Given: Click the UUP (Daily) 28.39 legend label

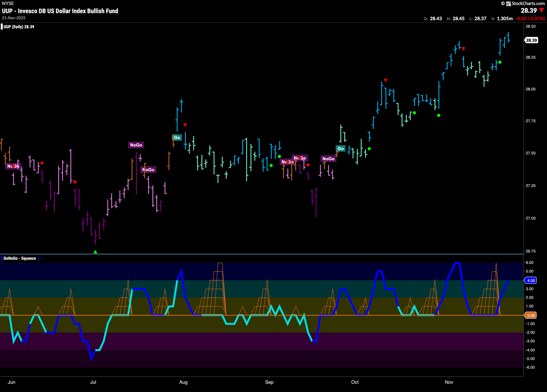Looking at the screenshot, I should coord(19,27).
